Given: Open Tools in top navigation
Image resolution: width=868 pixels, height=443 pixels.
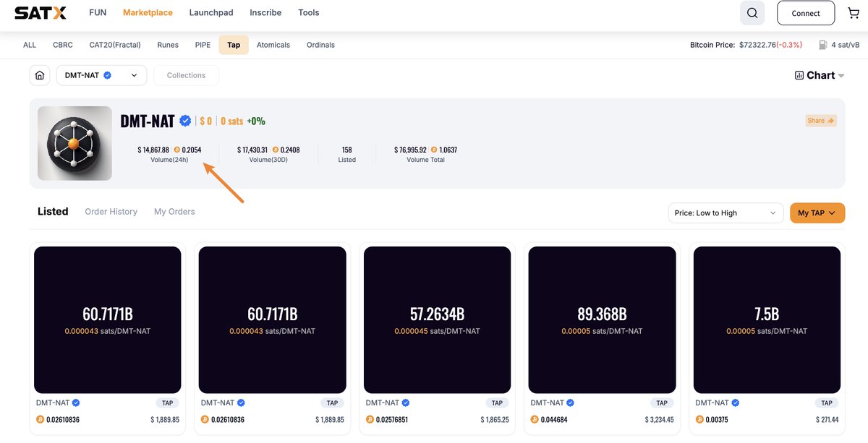Looking at the screenshot, I should 309,13.
